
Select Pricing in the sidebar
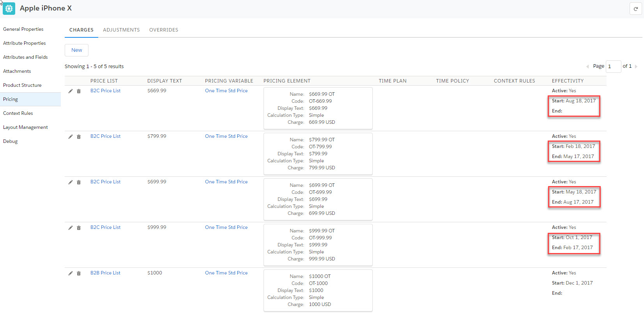click(30, 99)
